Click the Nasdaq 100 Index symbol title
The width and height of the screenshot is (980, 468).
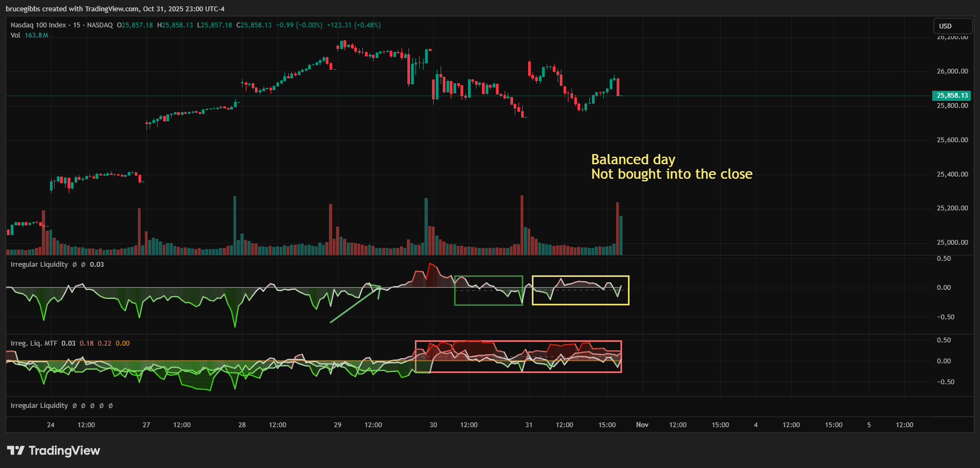[x=38, y=25]
